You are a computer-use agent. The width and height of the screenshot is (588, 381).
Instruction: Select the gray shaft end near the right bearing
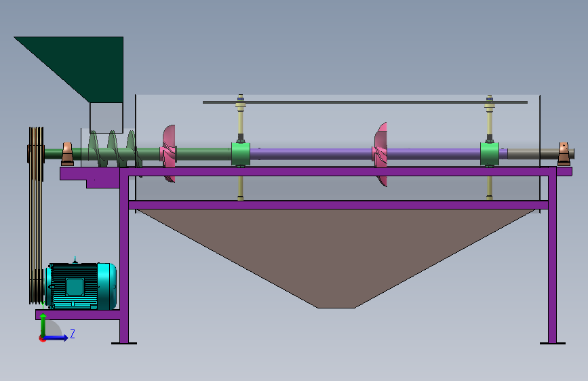tap(532, 154)
